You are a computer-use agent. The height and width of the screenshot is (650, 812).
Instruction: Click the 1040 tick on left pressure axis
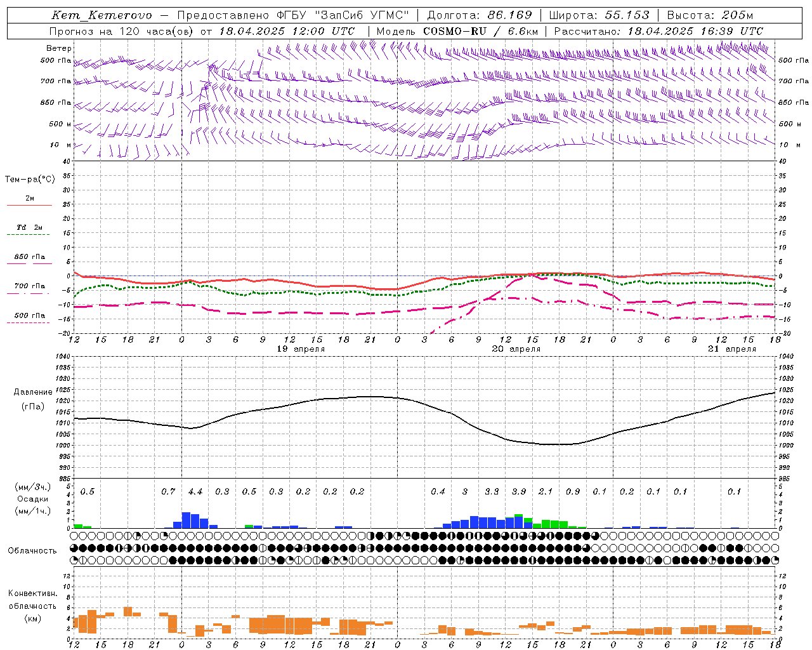coord(62,357)
